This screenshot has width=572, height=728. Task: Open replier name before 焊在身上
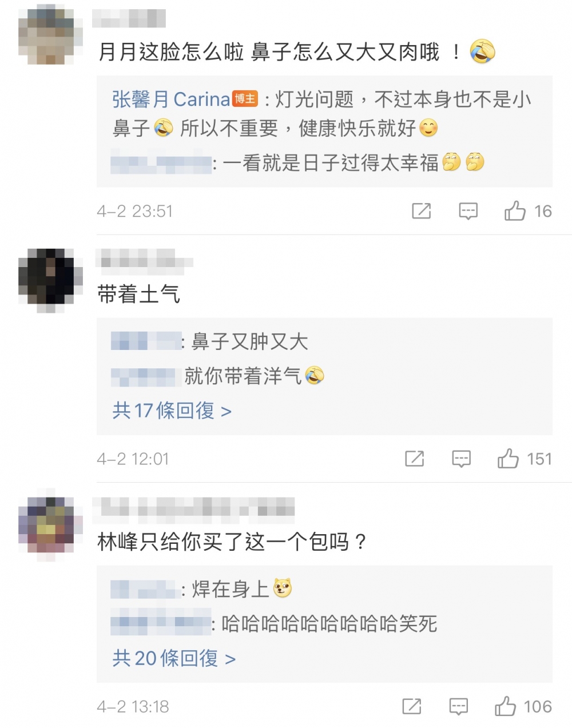point(144,589)
